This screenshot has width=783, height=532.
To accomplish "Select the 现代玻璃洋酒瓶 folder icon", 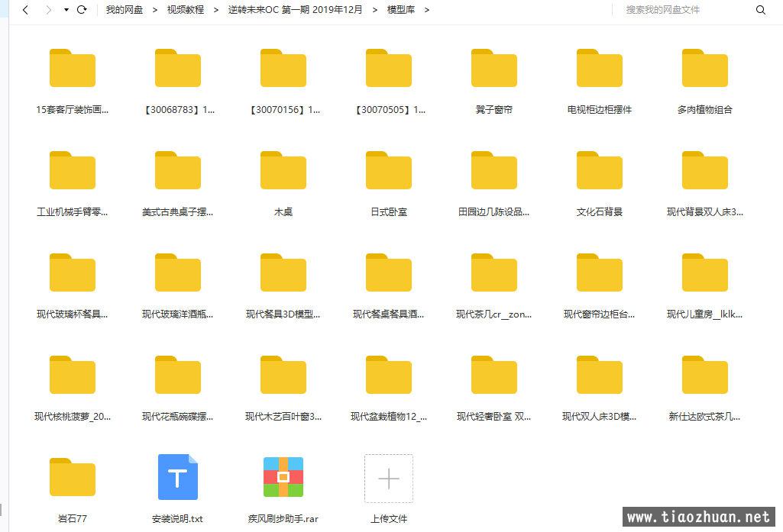I will point(178,272).
